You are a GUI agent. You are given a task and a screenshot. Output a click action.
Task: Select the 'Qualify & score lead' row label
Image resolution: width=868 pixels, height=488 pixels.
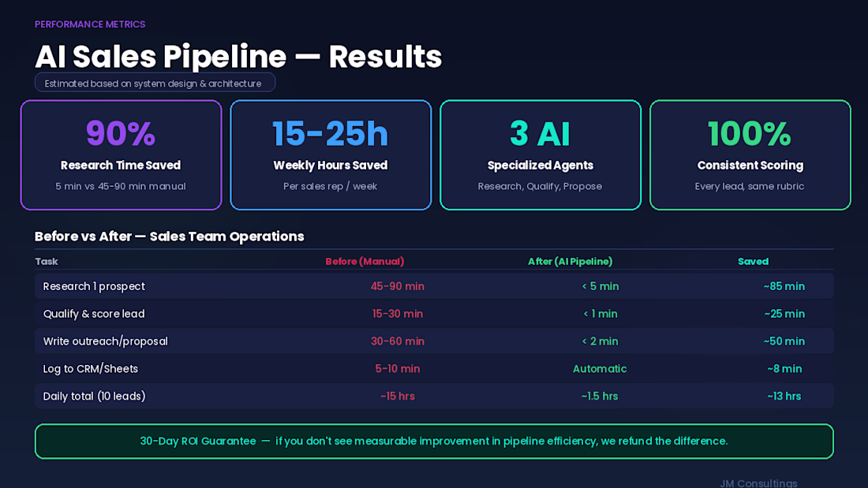tap(94, 314)
